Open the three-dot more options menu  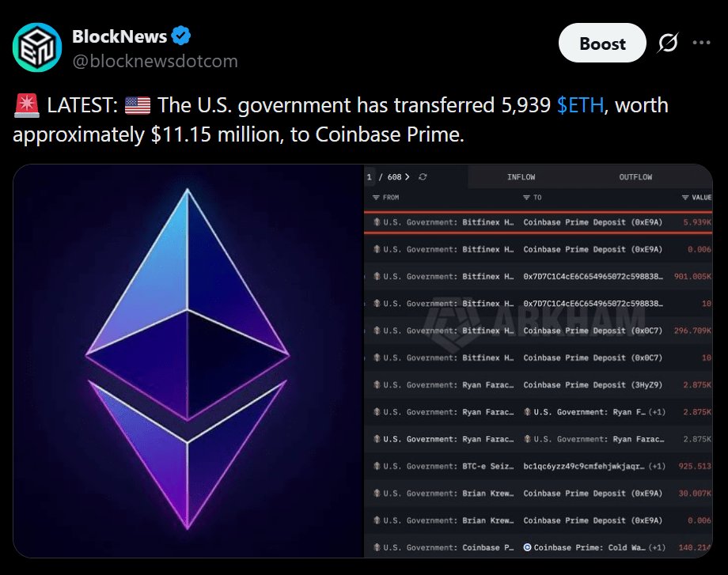[701, 43]
